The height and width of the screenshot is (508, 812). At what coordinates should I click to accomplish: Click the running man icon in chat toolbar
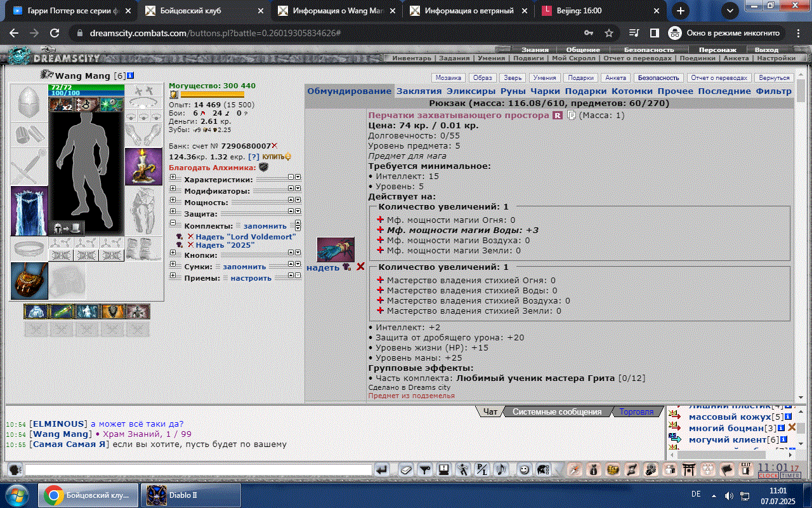(x=462, y=470)
